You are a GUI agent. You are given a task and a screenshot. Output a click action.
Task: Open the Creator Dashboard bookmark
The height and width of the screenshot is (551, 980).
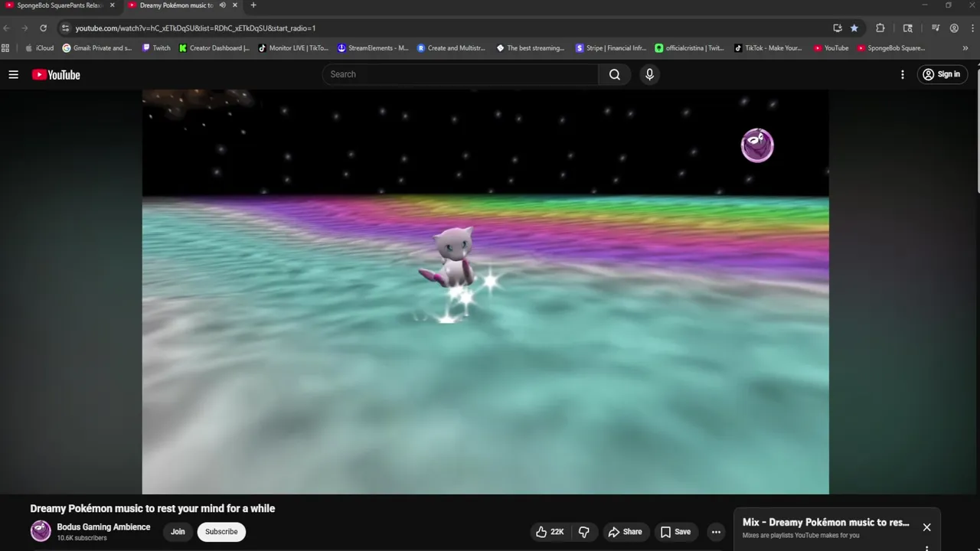[214, 48]
